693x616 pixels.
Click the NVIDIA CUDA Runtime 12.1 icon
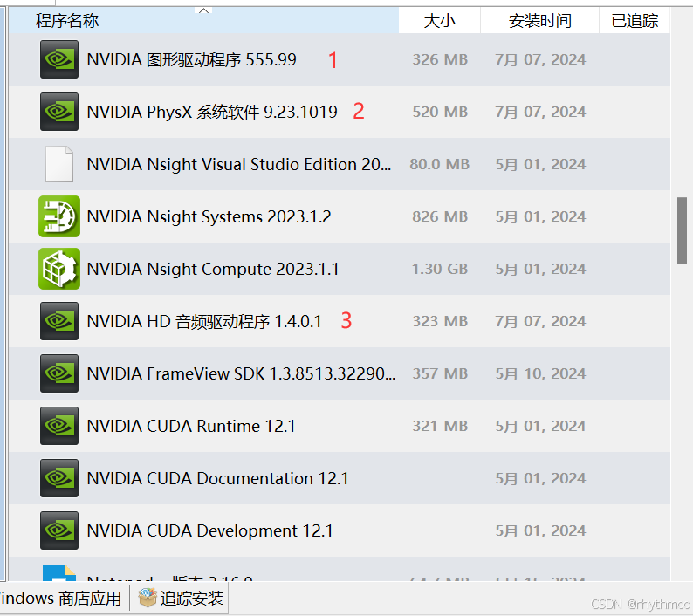(59, 426)
